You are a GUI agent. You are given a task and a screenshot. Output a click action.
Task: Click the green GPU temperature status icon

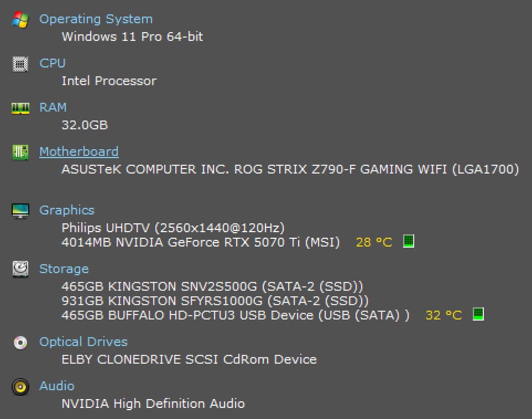409,241
